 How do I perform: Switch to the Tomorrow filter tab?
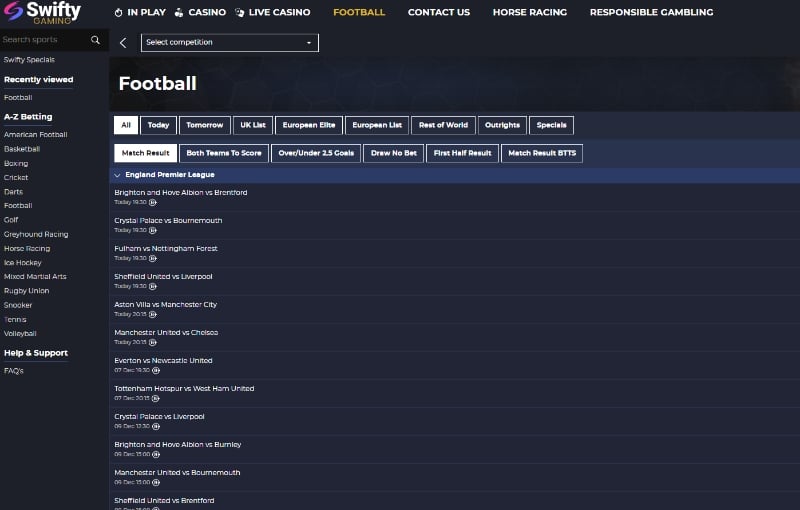click(205, 125)
